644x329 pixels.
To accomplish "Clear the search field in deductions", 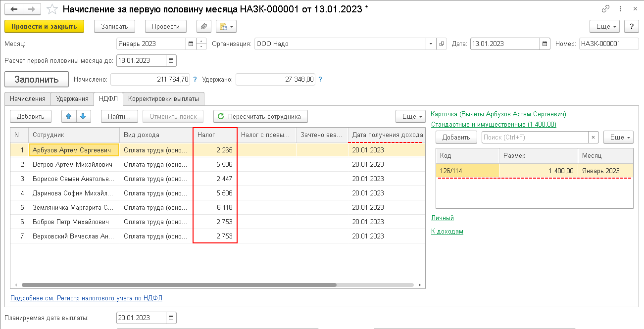I will coord(594,138).
